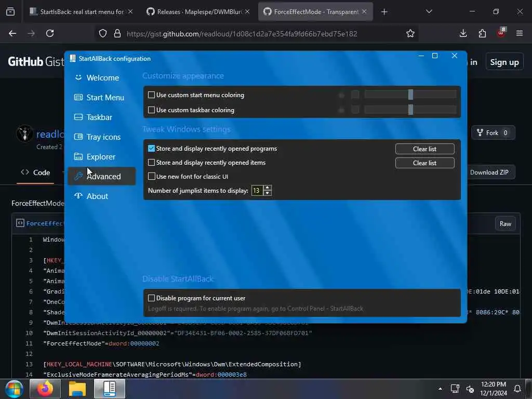Check Store and display recently opened items
This screenshot has width=532, height=399.
[x=151, y=163]
